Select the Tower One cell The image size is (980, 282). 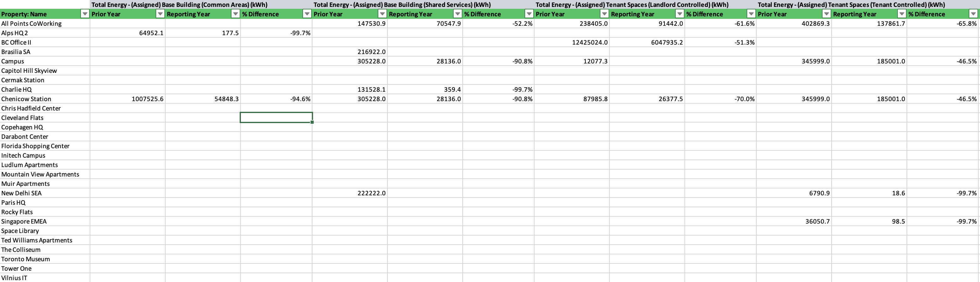(45, 268)
